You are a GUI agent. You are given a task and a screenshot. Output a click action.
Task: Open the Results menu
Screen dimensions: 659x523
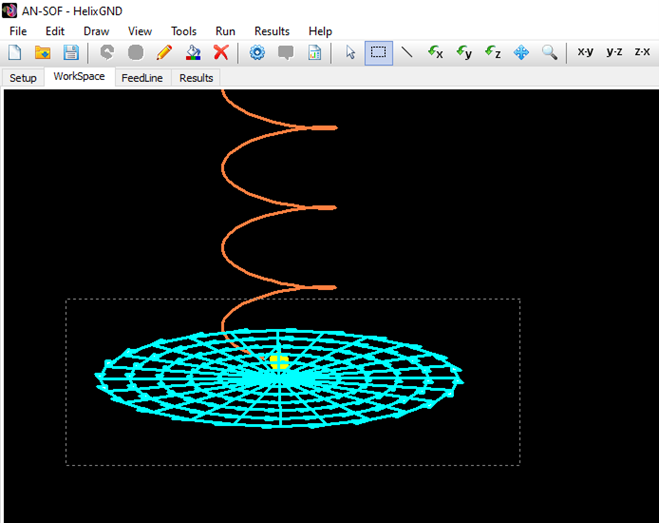pos(272,31)
